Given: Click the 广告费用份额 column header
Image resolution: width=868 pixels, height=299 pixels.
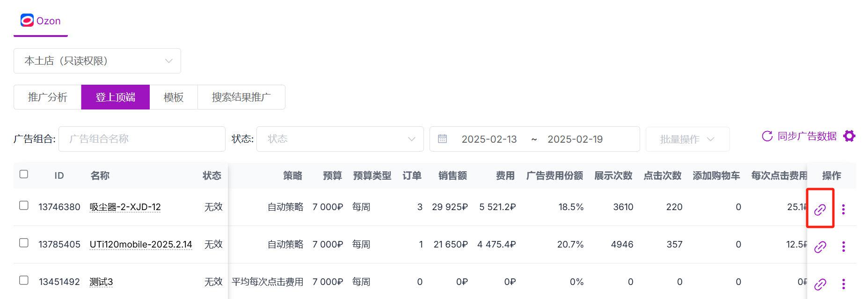Looking at the screenshot, I should point(554,175).
